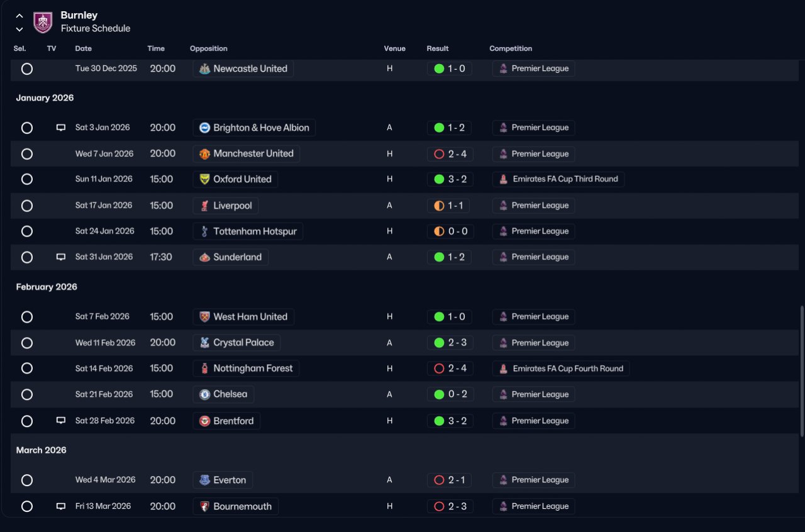Click the Burnley club crest icon
The width and height of the screenshot is (805, 532).
pyautogui.click(x=43, y=22)
